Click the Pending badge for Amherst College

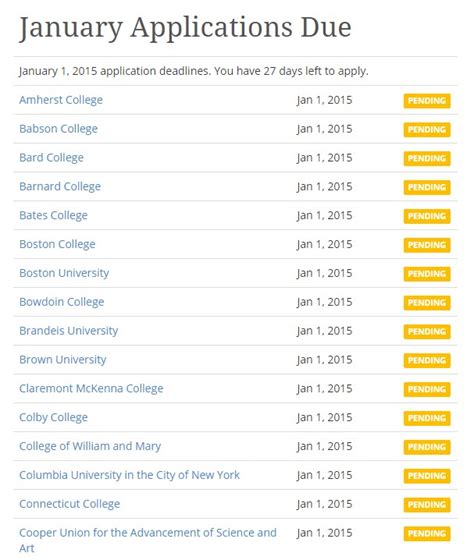[427, 101]
